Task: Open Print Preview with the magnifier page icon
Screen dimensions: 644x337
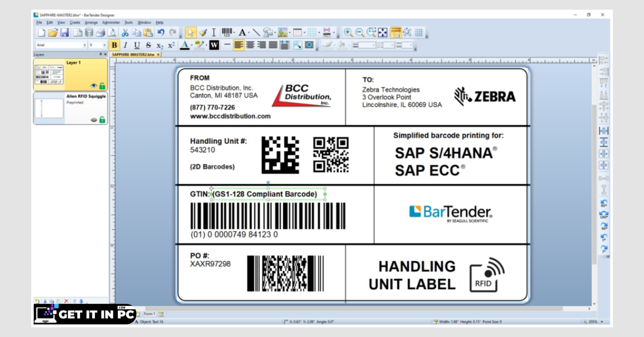Action: click(112, 33)
